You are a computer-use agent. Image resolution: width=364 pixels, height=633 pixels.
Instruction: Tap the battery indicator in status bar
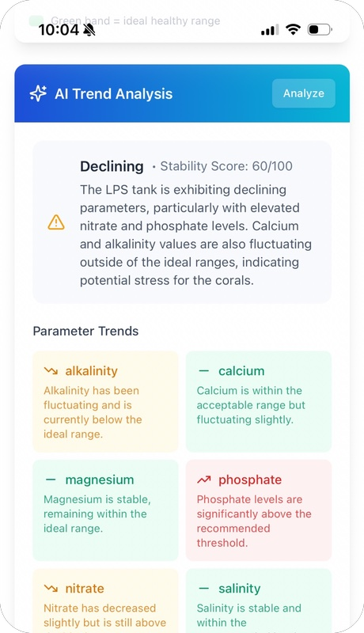[320, 29]
